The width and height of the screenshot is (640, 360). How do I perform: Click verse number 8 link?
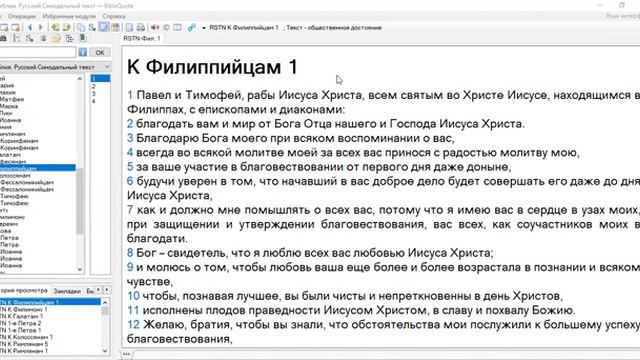[130, 253]
